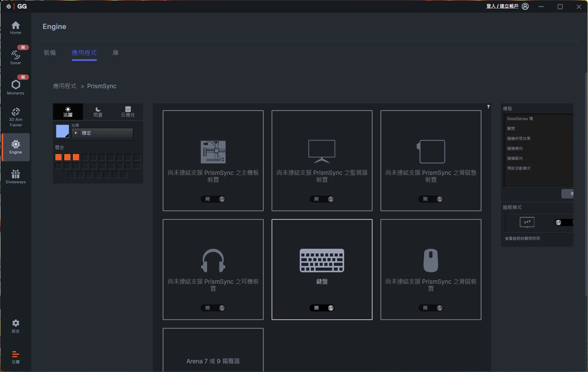Select the motherboard device icon
The width and height of the screenshot is (588, 372).
point(213,152)
